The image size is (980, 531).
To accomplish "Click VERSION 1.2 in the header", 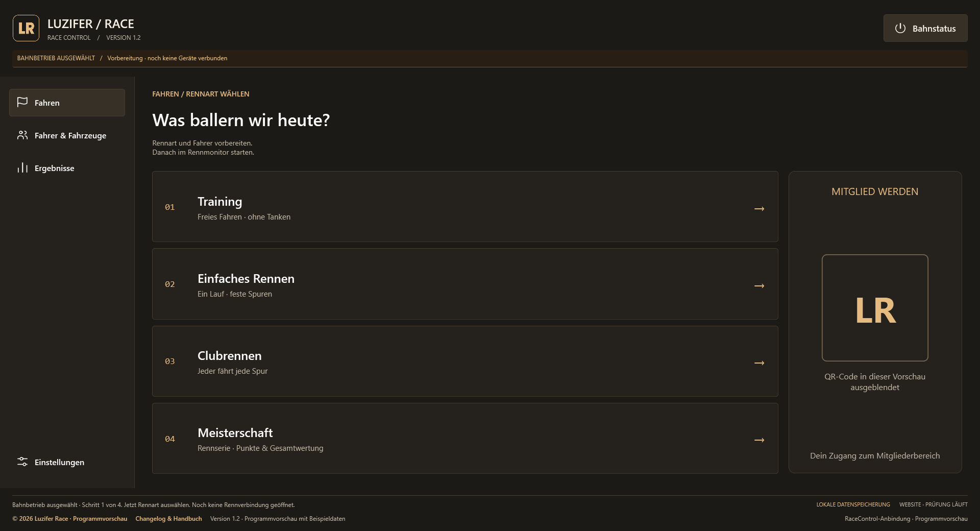I will click(x=124, y=38).
